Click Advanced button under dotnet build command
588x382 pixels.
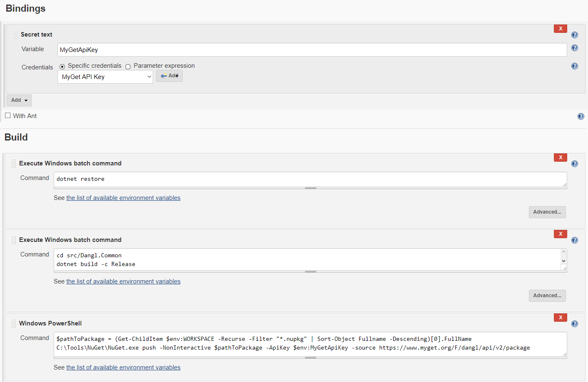click(547, 296)
